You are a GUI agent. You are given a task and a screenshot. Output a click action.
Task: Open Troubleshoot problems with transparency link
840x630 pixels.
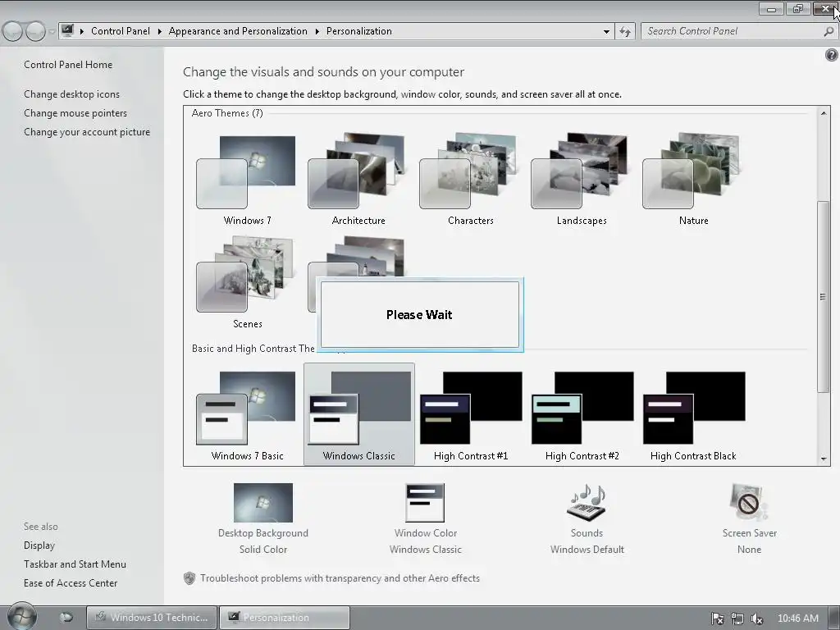pos(340,578)
